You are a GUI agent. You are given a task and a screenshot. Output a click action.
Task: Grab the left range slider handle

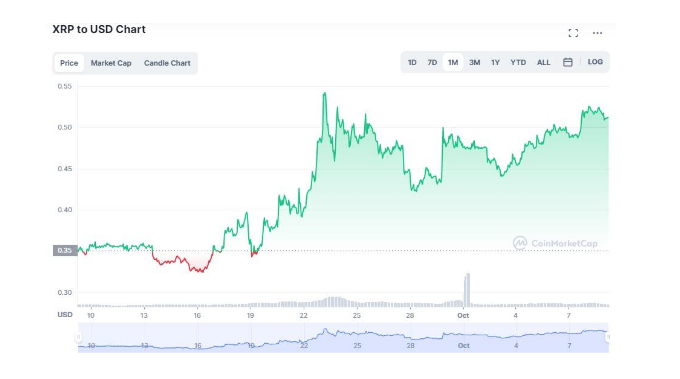coord(78,337)
